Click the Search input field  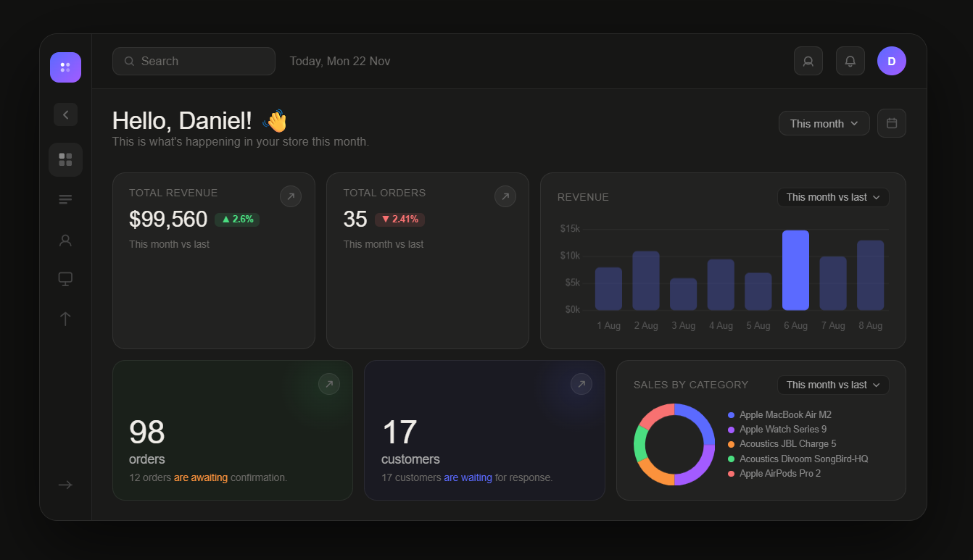194,62
